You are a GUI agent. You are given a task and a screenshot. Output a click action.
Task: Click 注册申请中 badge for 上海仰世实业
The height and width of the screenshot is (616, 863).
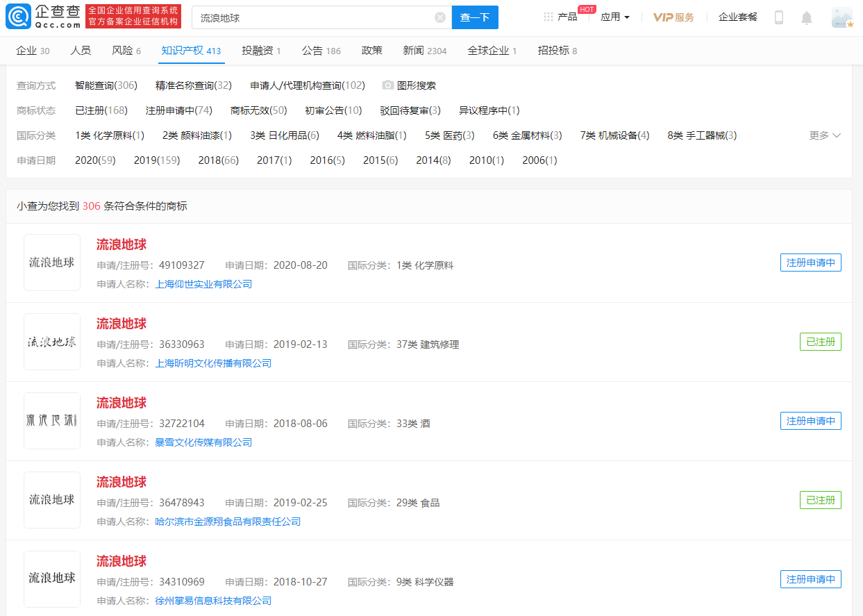pyautogui.click(x=811, y=263)
